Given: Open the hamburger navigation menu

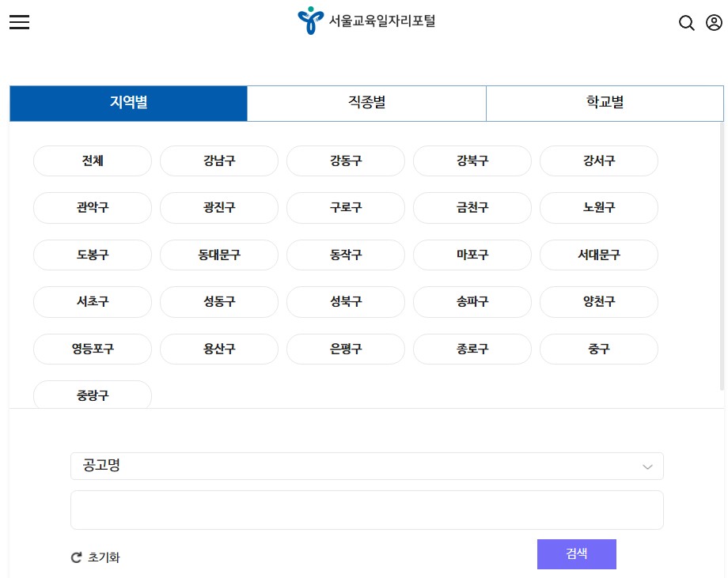Looking at the screenshot, I should coord(19,21).
